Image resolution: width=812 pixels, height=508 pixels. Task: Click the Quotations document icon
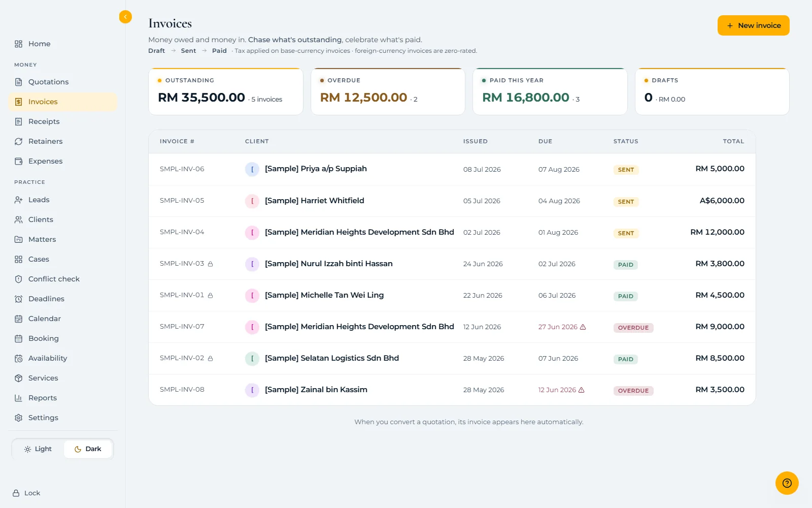(19, 82)
